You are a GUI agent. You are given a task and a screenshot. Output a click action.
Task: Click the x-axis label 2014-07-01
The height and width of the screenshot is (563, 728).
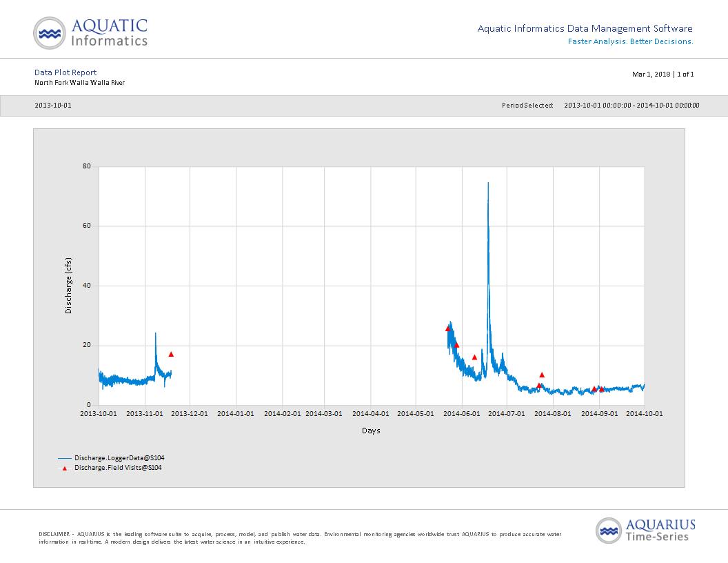(x=507, y=413)
